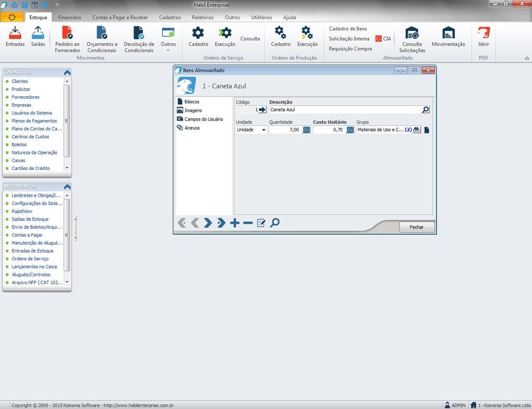Go to next item record

pos(208,222)
